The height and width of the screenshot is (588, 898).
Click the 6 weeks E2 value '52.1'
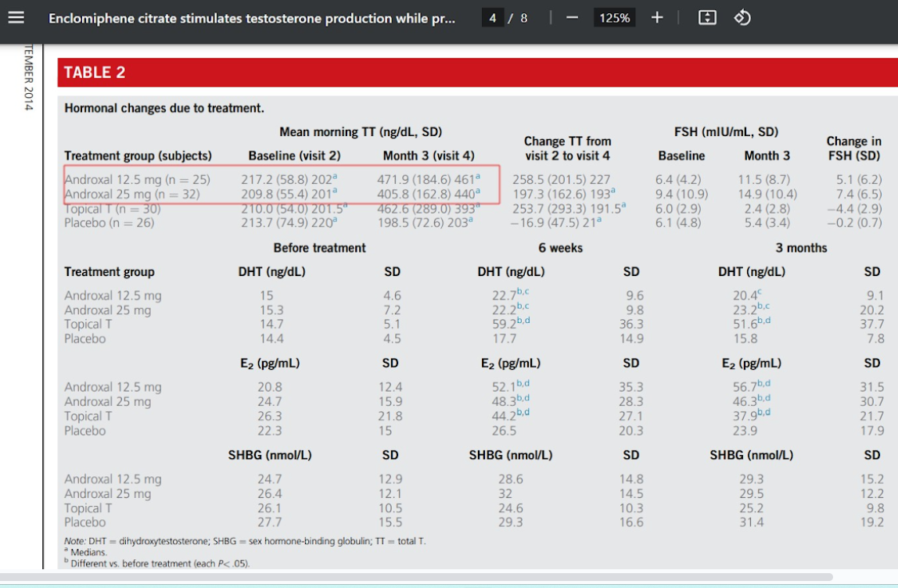point(504,387)
